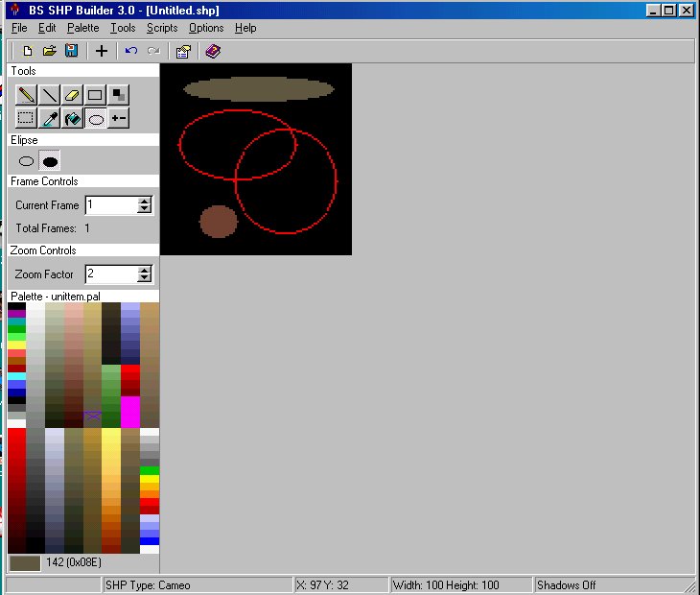
Task: Choose the flood fill bucket tool
Action: (72, 118)
